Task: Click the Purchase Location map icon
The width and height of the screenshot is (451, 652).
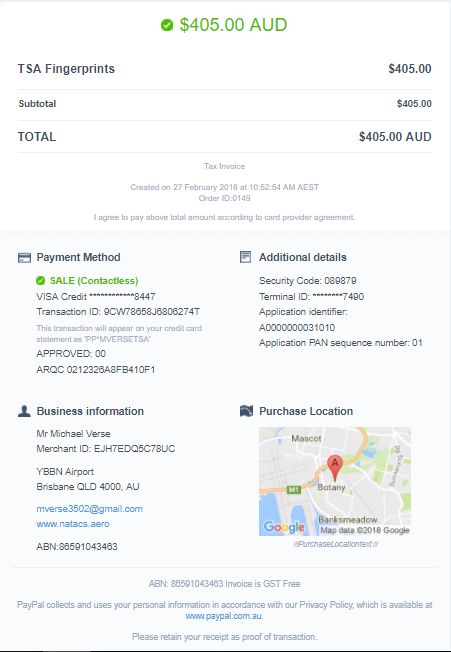Action: [246, 411]
